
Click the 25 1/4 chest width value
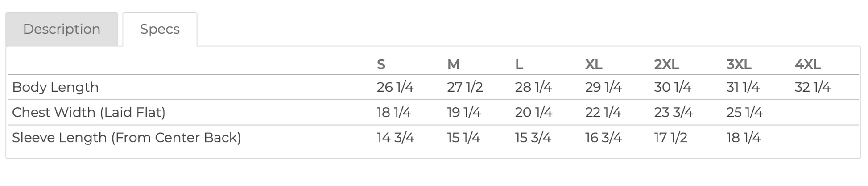pos(744,112)
